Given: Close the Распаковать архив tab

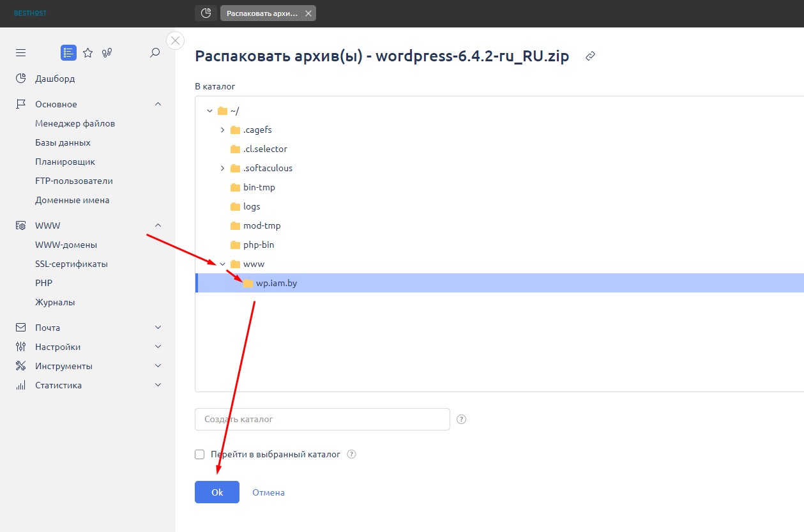Looking at the screenshot, I should [x=308, y=13].
